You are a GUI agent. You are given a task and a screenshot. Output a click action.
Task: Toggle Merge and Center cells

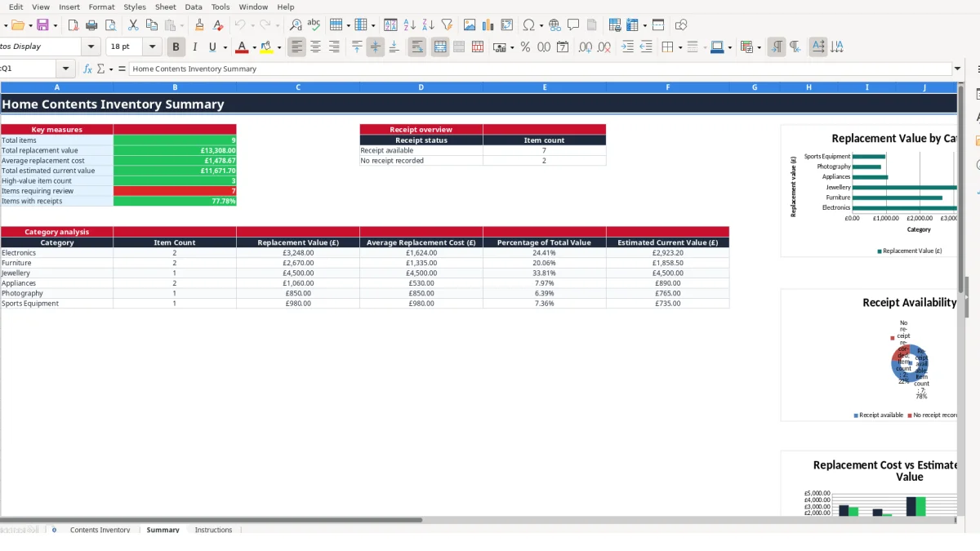tap(440, 47)
